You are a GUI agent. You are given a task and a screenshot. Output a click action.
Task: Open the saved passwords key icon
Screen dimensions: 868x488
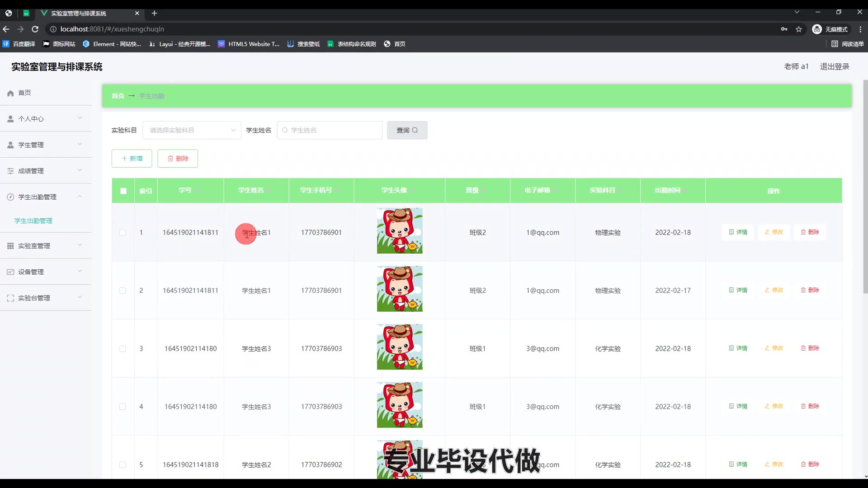(784, 29)
